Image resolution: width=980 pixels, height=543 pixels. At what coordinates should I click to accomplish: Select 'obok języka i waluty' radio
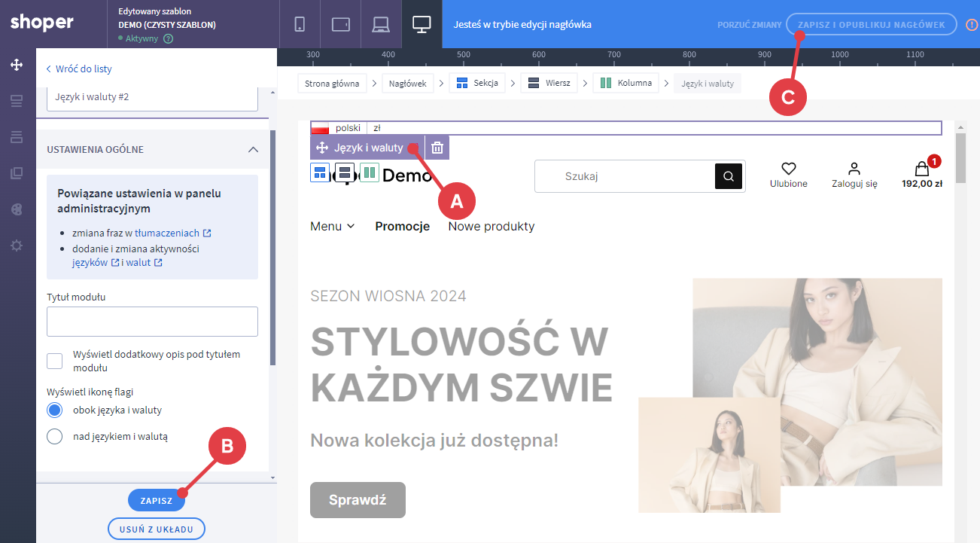click(x=55, y=410)
